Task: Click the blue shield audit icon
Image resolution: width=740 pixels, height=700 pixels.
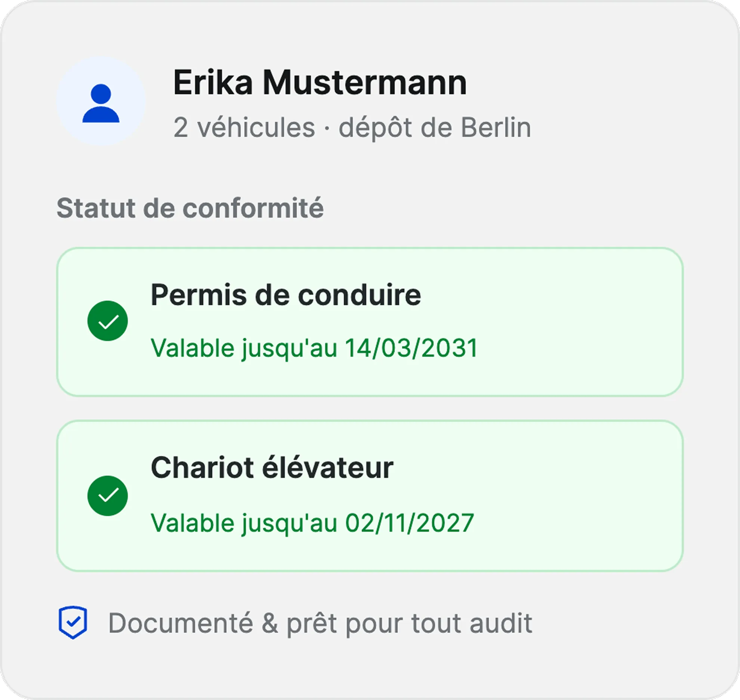Action: 73,623
